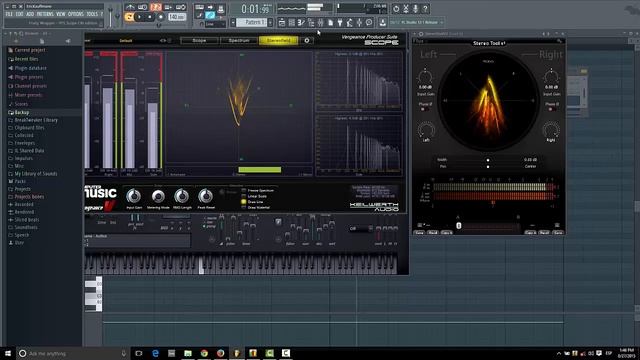Click the Metering Mode knob in Scope

click(x=158, y=196)
